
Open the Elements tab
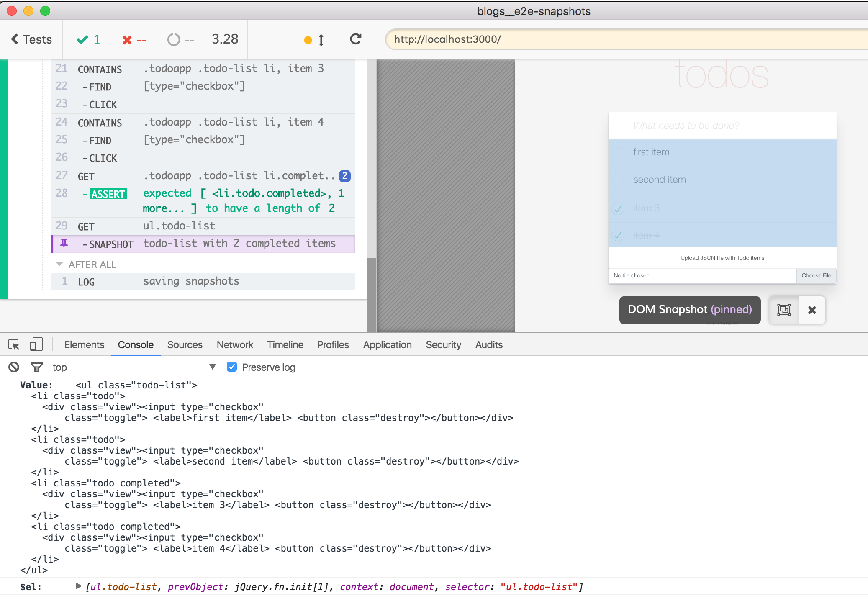click(84, 344)
